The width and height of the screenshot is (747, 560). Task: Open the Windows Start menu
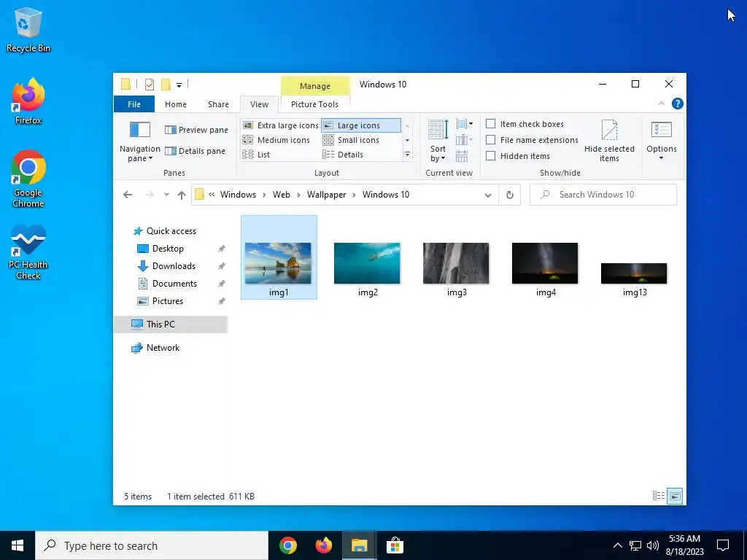coord(18,545)
